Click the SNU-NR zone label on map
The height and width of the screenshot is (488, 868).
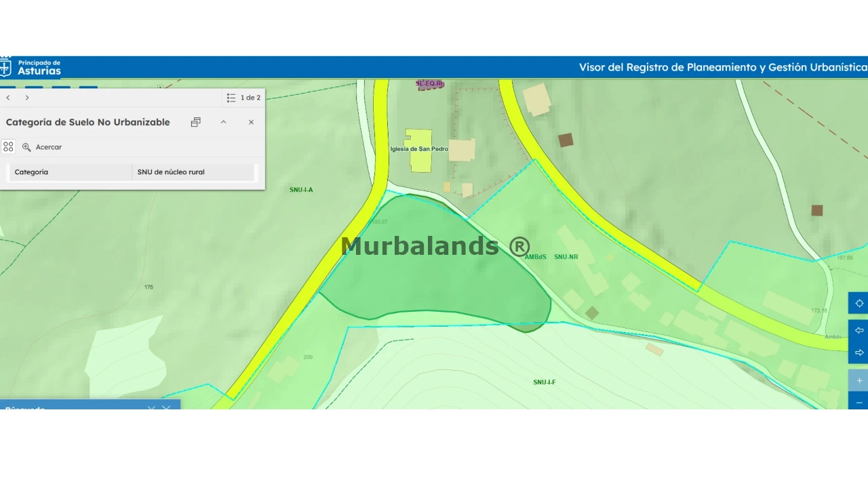click(x=566, y=257)
